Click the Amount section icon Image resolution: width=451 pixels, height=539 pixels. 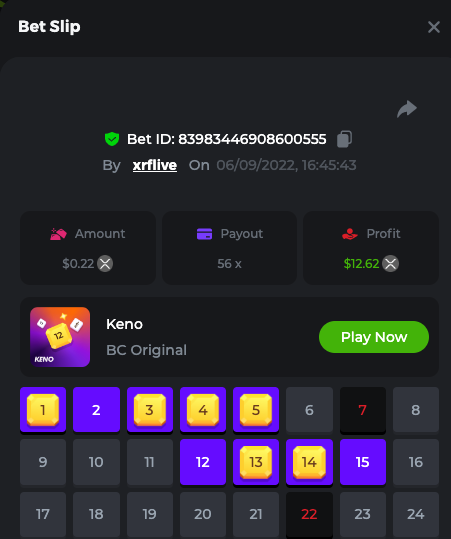click(x=58, y=234)
